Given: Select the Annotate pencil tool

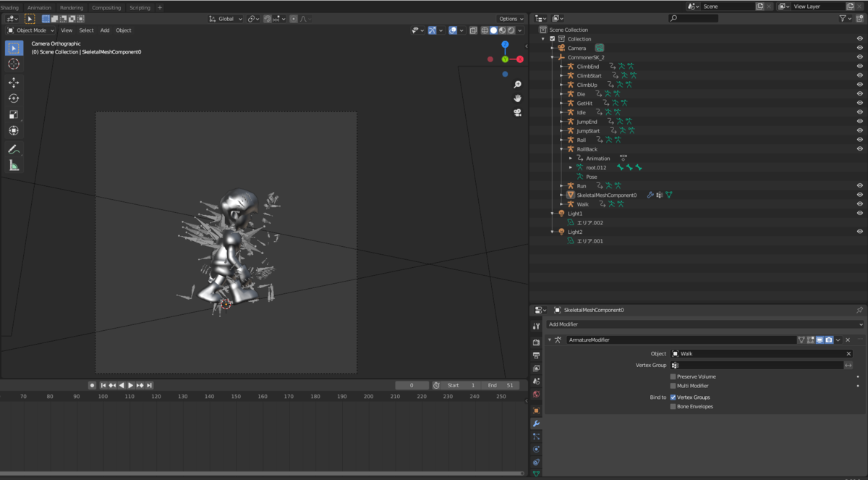Looking at the screenshot, I should 14,149.
